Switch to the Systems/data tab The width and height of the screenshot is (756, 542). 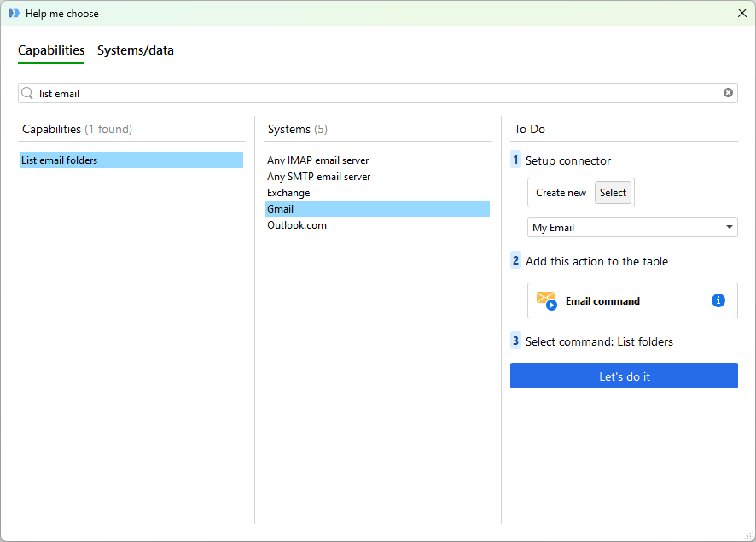136,50
